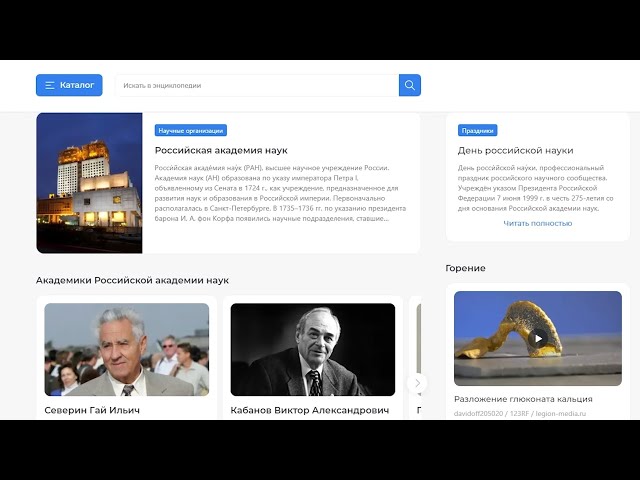Viewport: 640px width, 480px height.
Task: Open the photo of Северин Гай Ильич
Action: [127, 349]
